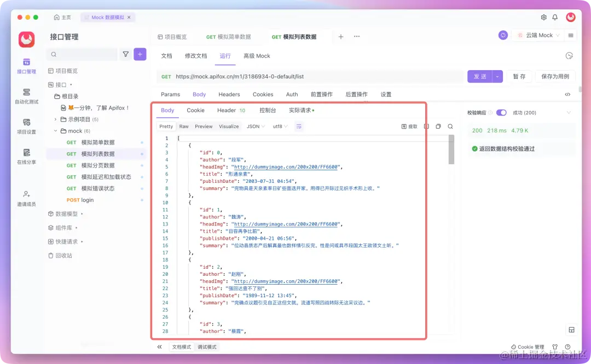Open 邀请成员 in the left sidebar

tap(26, 198)
